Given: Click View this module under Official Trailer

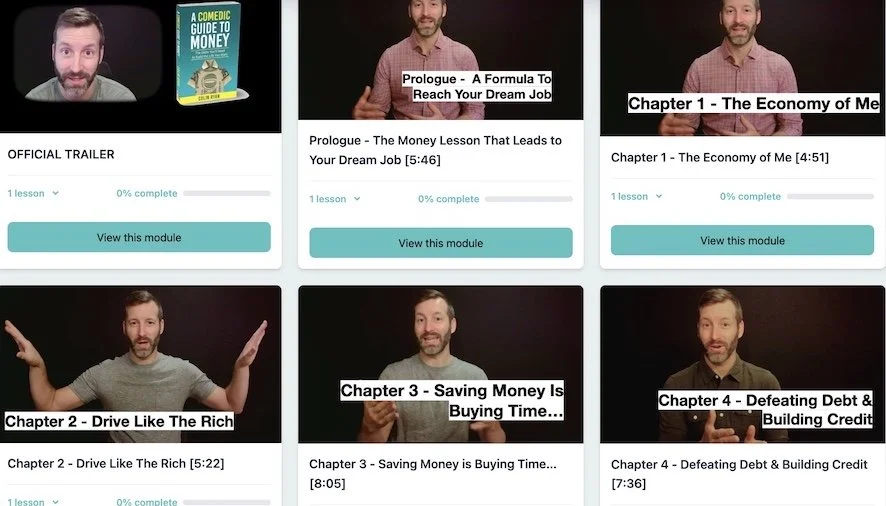Looking at the screenshot, I should (x=139, y=237).
